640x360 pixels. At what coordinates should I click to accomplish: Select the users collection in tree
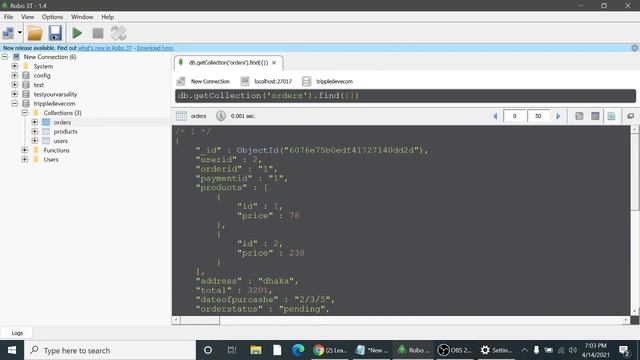click(60, 141)
